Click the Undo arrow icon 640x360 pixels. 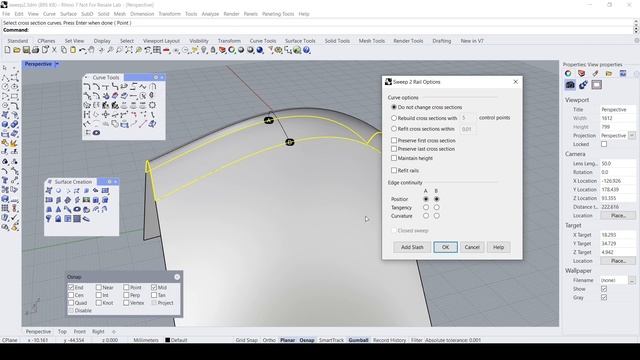coord(82,50)
